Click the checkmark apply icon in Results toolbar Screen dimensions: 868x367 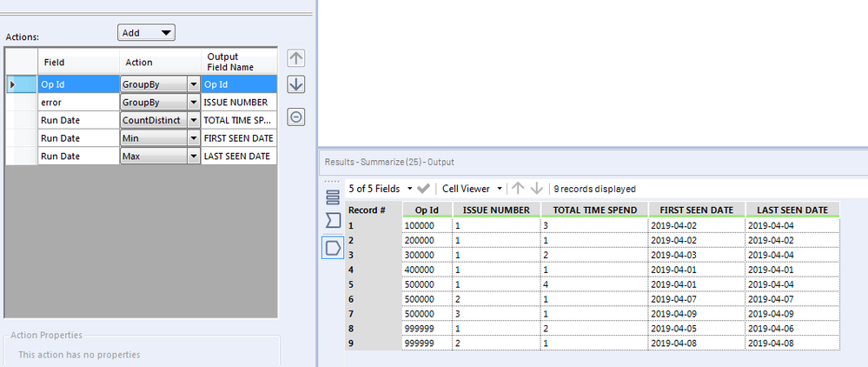[x=423, y=189]
